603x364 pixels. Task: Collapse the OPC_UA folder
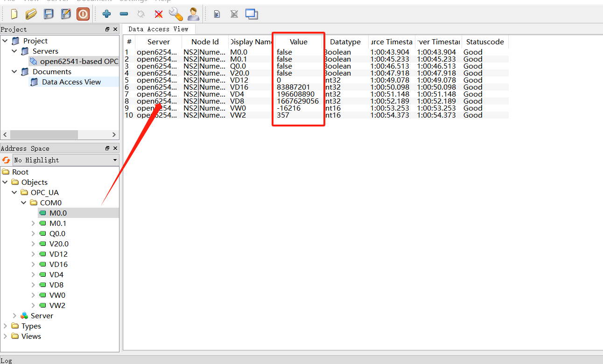coord(14,193)
